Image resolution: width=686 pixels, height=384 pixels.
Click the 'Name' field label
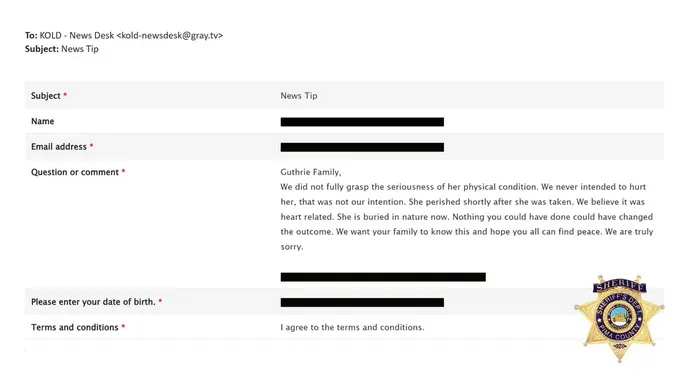point(42,121)
